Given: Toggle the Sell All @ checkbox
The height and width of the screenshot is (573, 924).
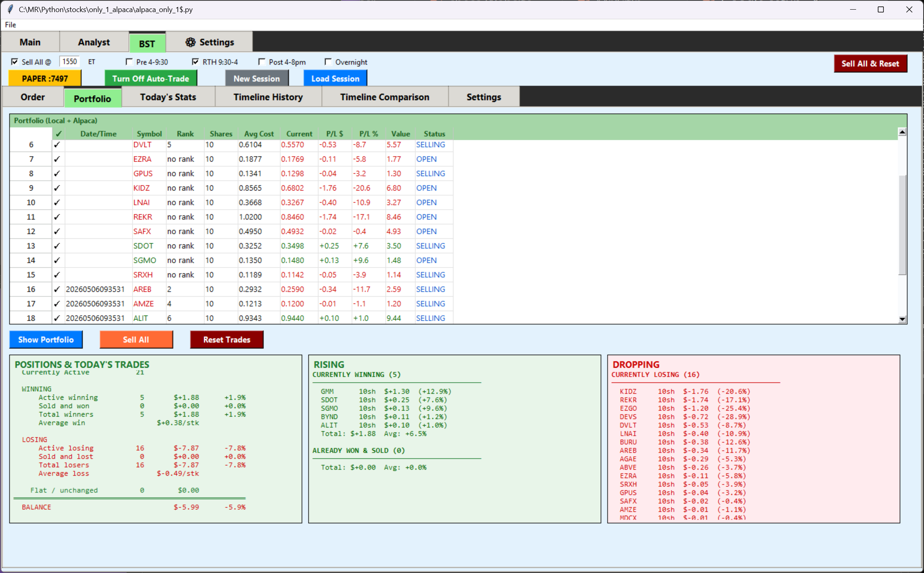Looking at the screenshot, I should click(x=15, y=62).
